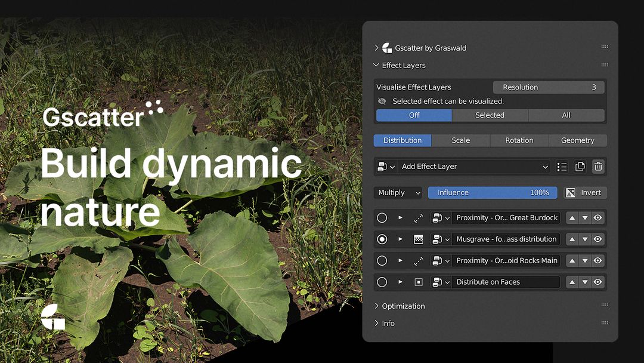Open the Add Effect Layer dropdown
This screenshot has width=644, height=363.
click(x=475, y=167)
